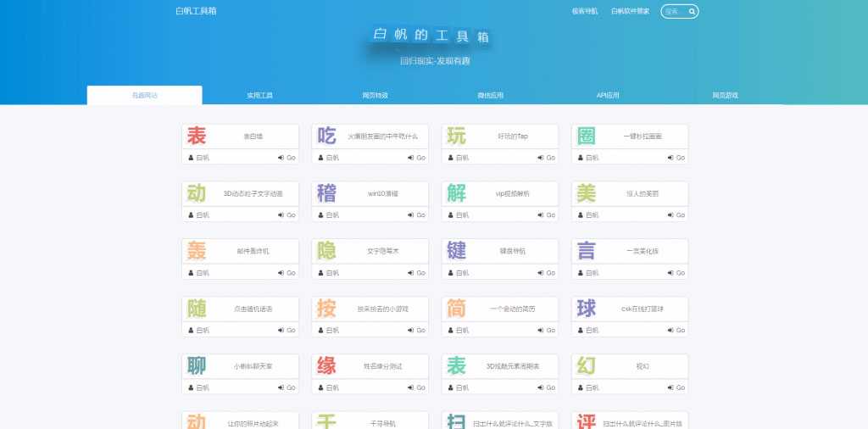This screenshot has height=429, width=868.
Task: Click Go on the 简 card
Action: click(x=547, y=331)
